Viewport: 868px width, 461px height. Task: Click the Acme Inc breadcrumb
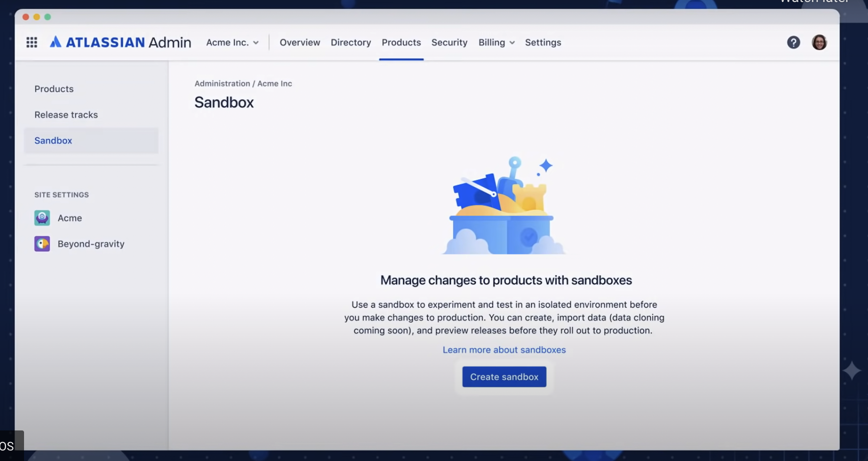pyautogui.click(x=275, y=84)
